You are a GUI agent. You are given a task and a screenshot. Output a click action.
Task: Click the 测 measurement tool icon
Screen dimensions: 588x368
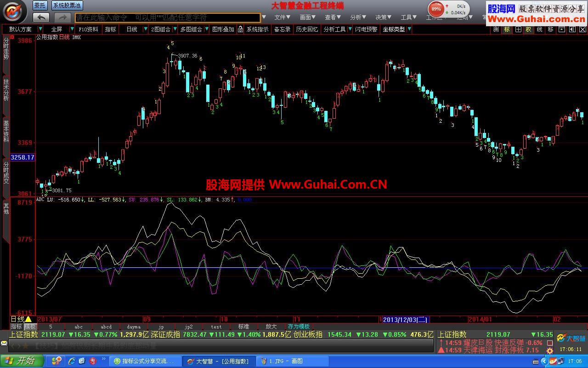click(496, 29)
